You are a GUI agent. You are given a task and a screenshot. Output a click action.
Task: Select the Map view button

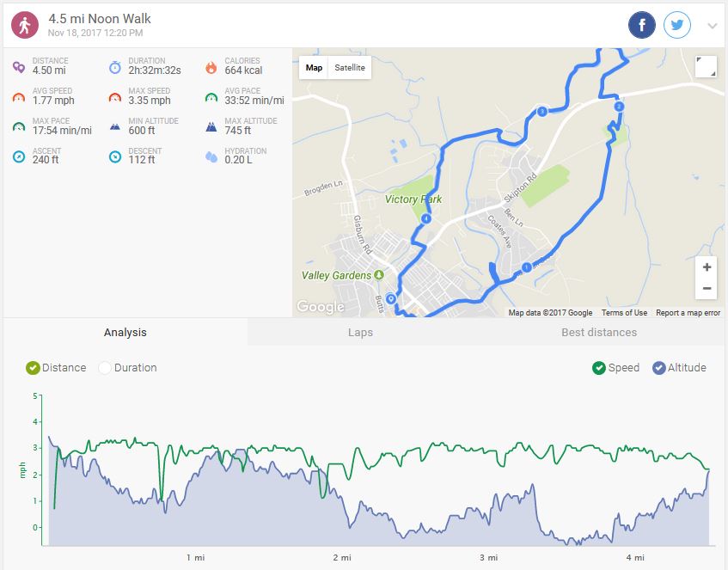[315, 68]
